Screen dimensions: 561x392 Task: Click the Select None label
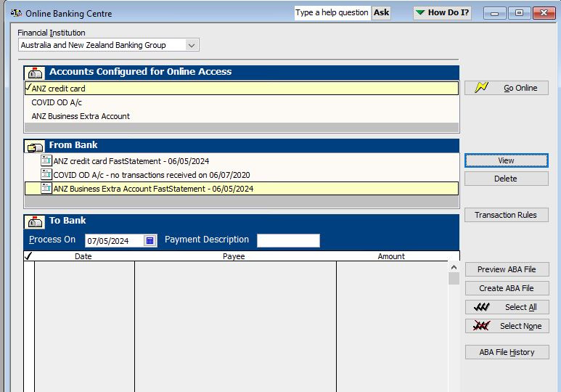coord(521,326)
